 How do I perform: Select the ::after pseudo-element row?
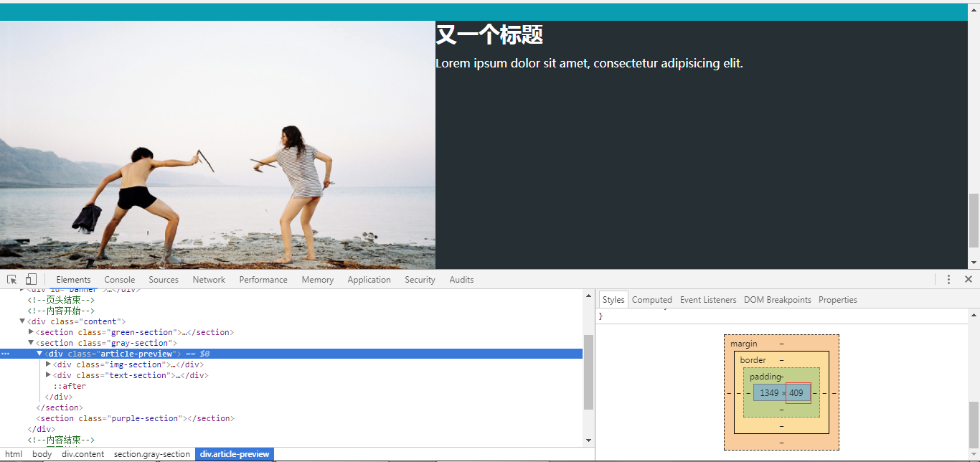[x=291, y=386]
